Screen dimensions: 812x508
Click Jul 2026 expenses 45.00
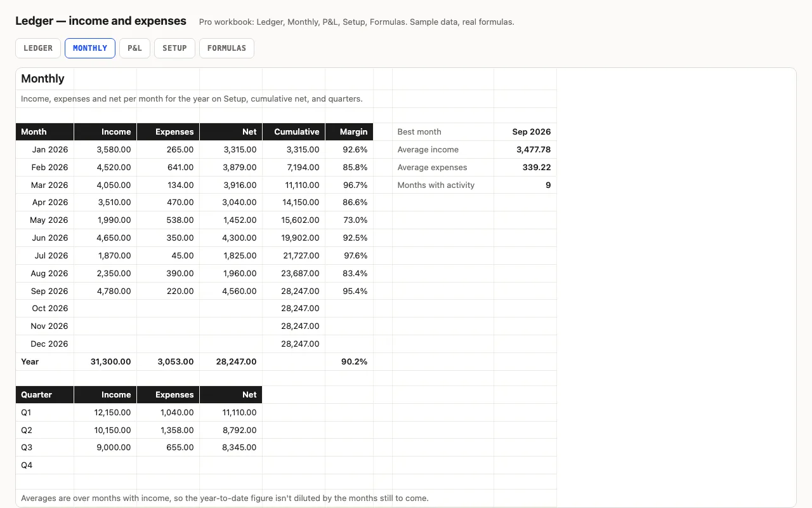click(x=168, y=255)
